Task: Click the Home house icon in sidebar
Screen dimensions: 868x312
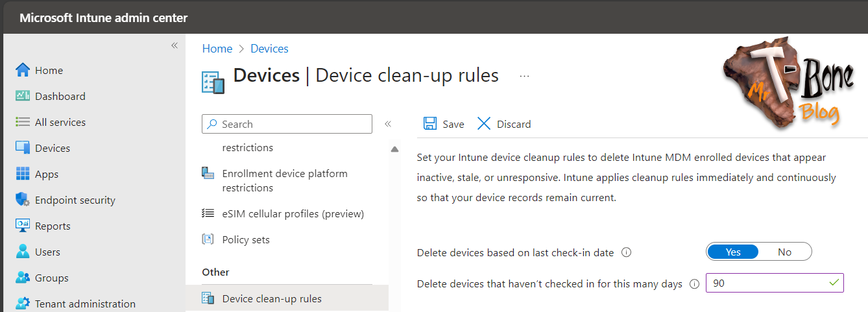Action: [x=23, y=70]
